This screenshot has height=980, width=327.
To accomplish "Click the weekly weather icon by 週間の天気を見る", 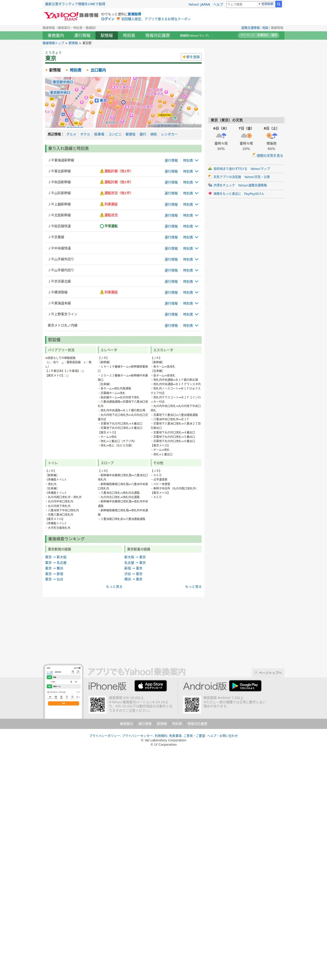I will click(x=254, y=155).
